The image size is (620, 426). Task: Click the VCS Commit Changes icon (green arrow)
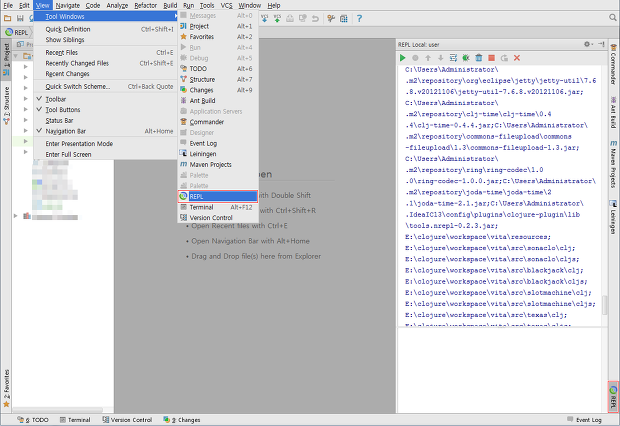(277, 18)
